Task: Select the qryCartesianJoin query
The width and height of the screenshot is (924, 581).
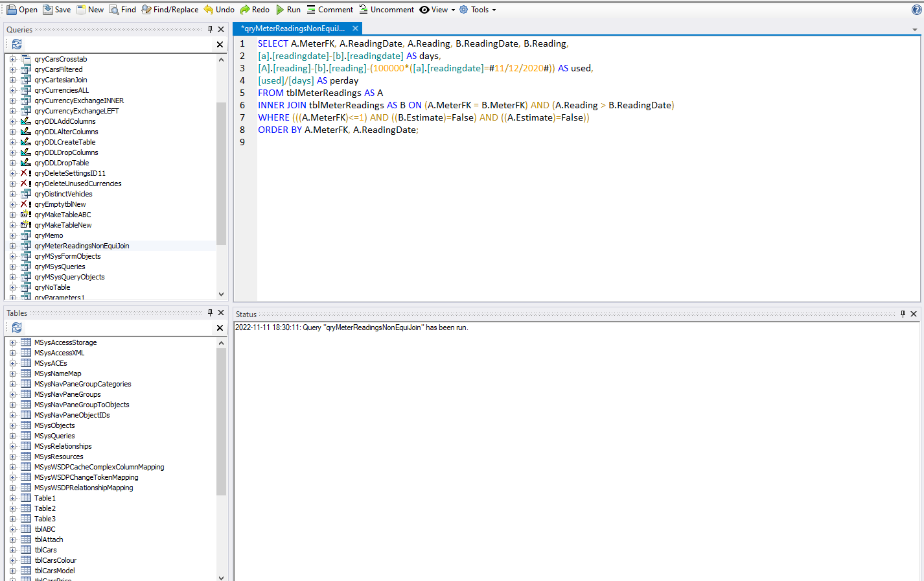Action: [61, 80]
